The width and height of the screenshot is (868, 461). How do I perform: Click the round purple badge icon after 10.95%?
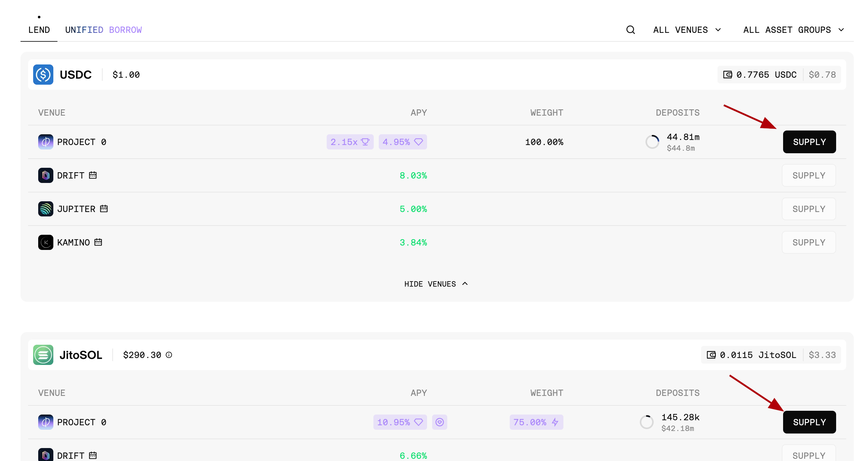tap(439, 422)
